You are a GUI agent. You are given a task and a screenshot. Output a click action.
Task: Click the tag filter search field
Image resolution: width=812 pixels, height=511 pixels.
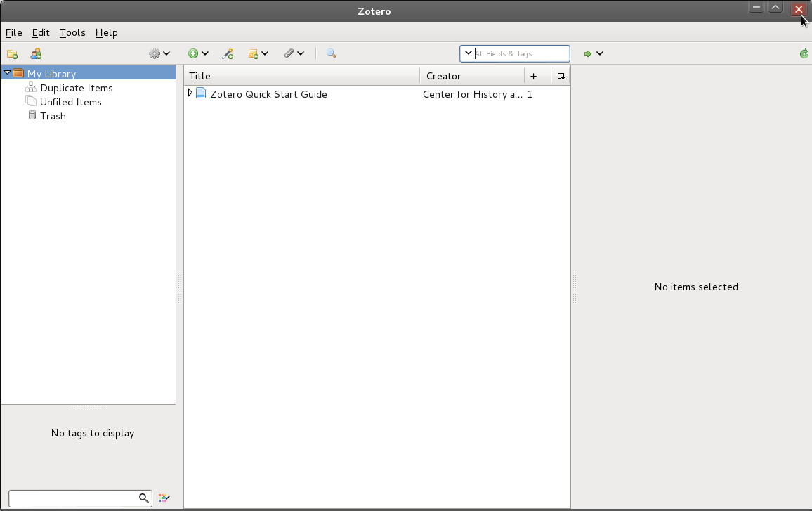point(74,498)
